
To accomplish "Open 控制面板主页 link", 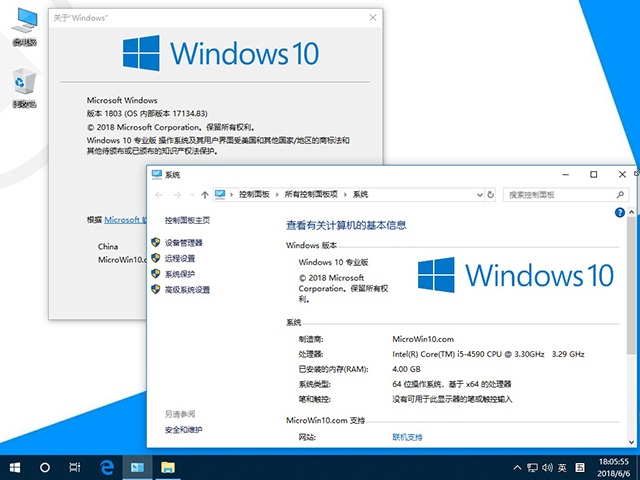I will (x=187, y=220).
